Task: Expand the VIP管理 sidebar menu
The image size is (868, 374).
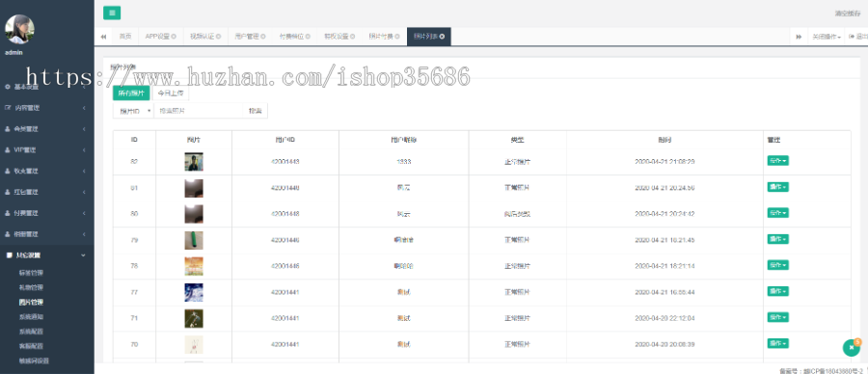Action: (x=47, y=150)
